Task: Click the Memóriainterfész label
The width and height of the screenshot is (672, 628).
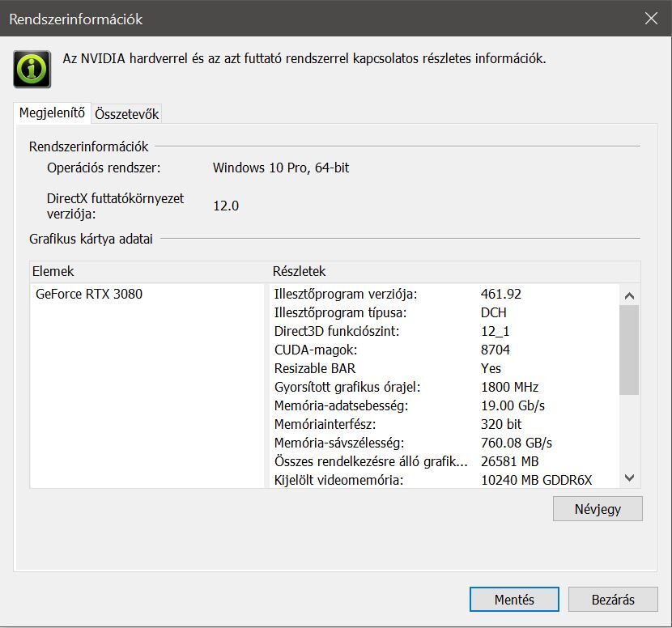Action: [x=325, y=424]
